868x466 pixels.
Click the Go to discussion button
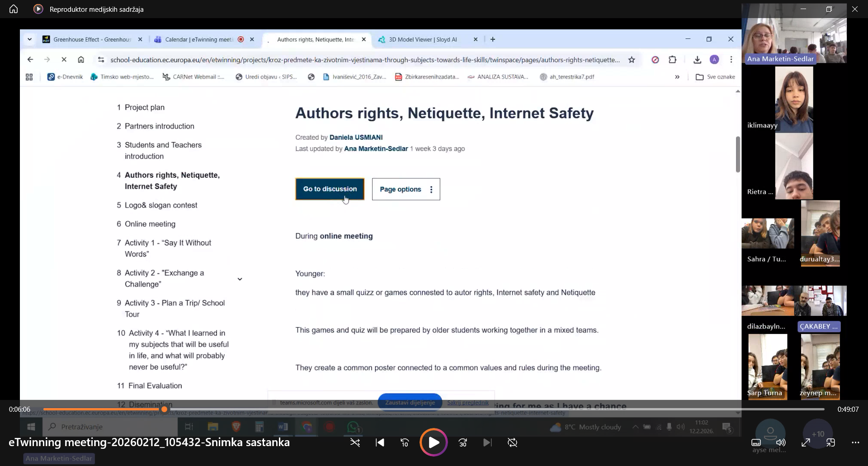pos(330,189)
